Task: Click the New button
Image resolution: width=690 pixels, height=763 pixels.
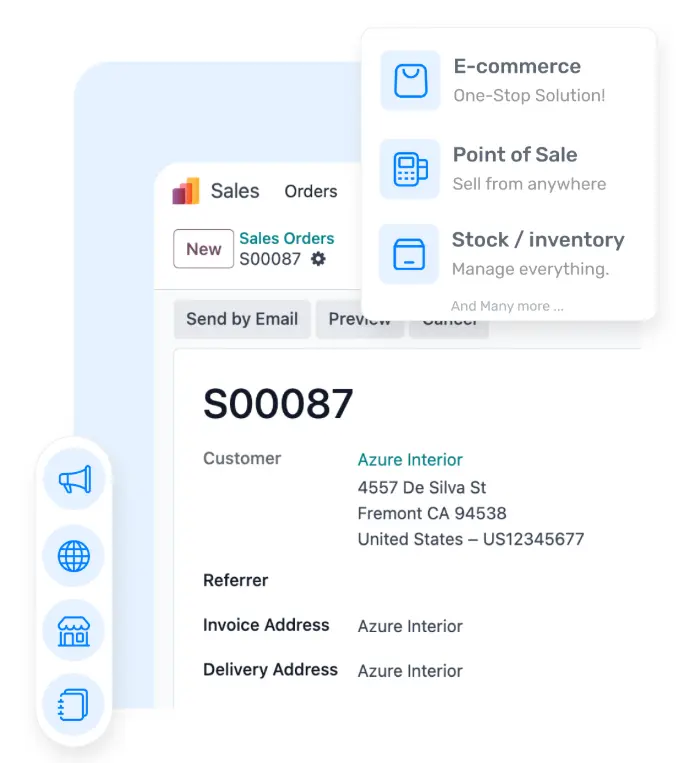Action: click(203, 249)
